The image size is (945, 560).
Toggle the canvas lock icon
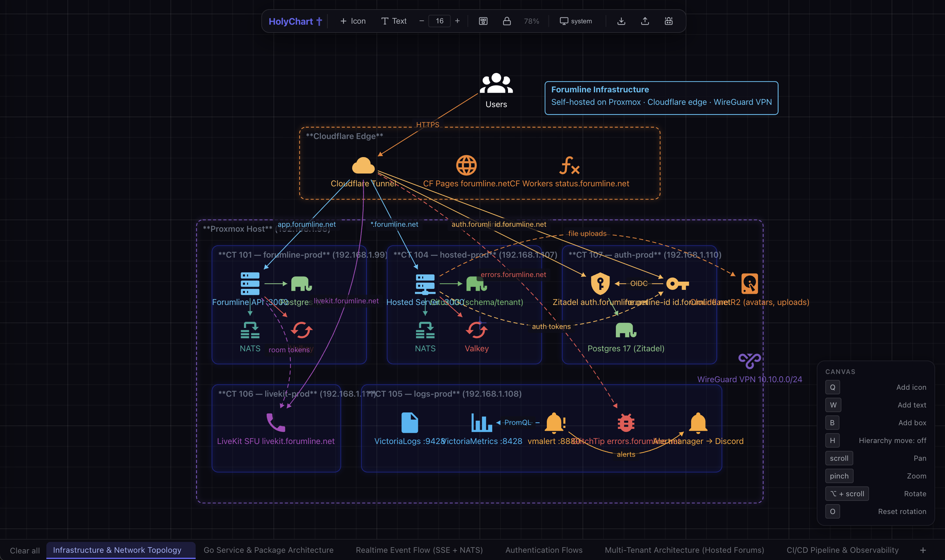pyautogui.click(x=507, y=21)
